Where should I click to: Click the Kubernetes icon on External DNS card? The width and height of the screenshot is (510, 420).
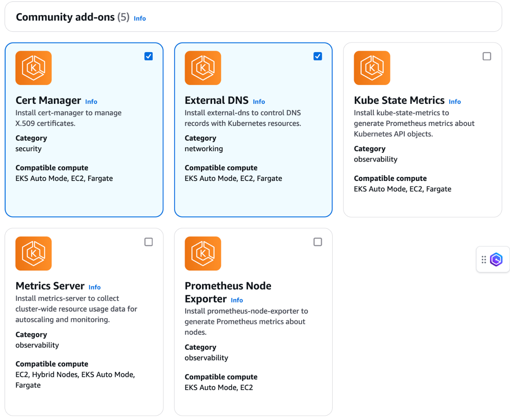[203, 68]
